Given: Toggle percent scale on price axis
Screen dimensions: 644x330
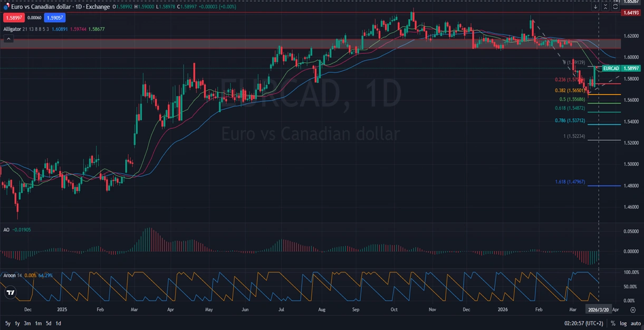Looking at the screenshot, I should (x=613, y=323).
